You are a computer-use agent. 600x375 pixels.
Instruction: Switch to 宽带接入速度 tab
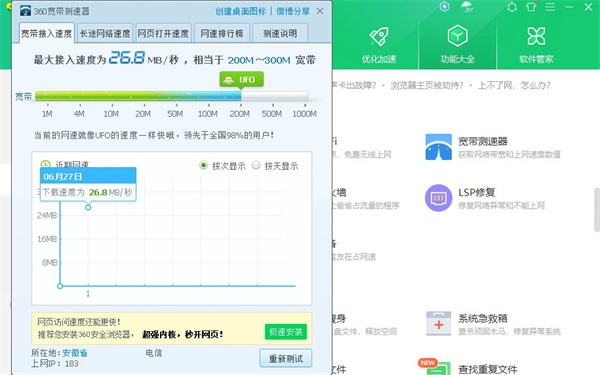(x=47, y=34)
